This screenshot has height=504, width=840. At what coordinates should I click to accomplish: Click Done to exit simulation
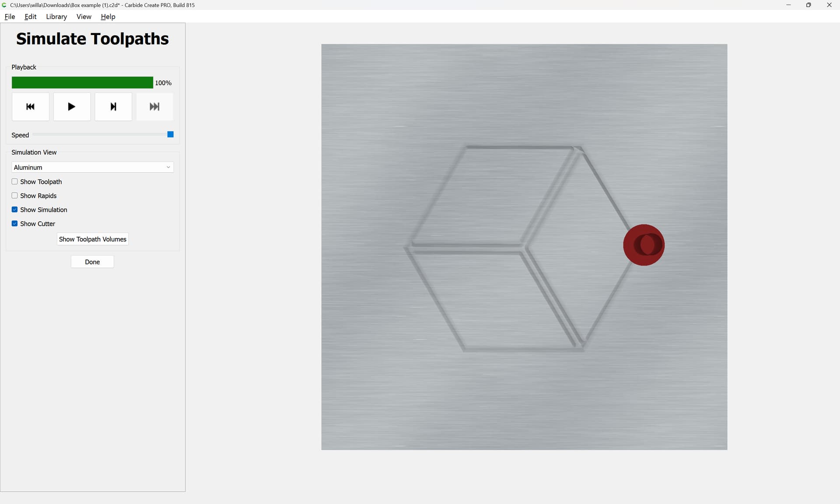pyautogui.click(x=92, y=262)
